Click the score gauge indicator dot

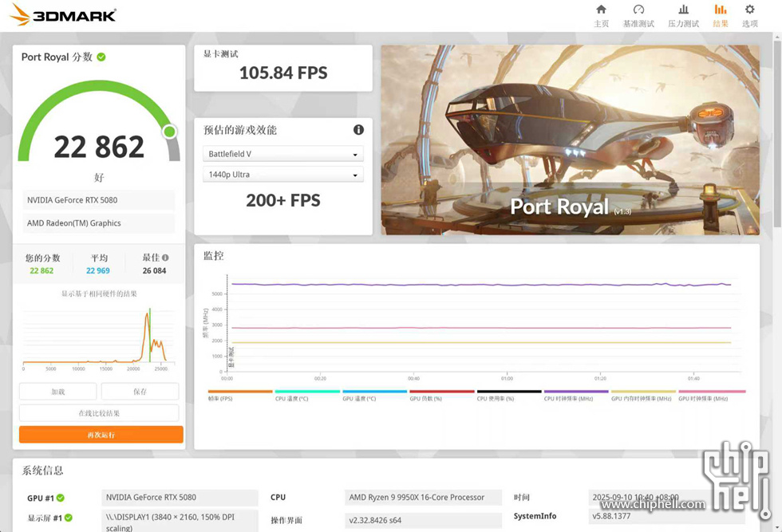coord(169,132)
